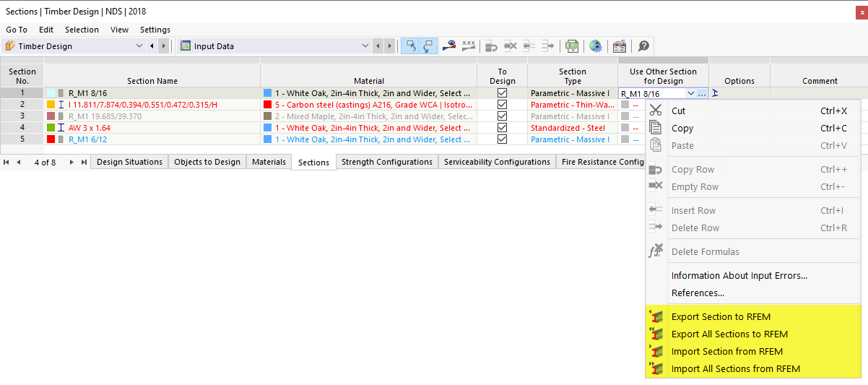Click the table settings toolbar icon beside help
This screenshot has height=385, width=868.
tap(620, 46)
